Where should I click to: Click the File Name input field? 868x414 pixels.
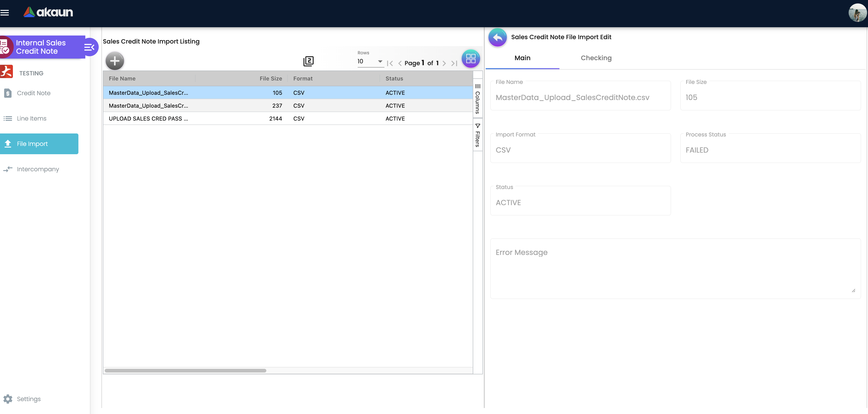580,96
